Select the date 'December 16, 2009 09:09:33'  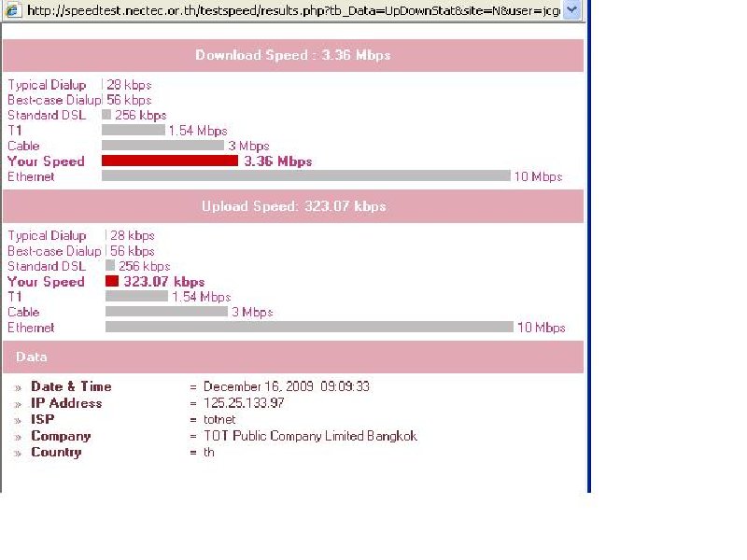pyautogui.click(x=287, y=386)
